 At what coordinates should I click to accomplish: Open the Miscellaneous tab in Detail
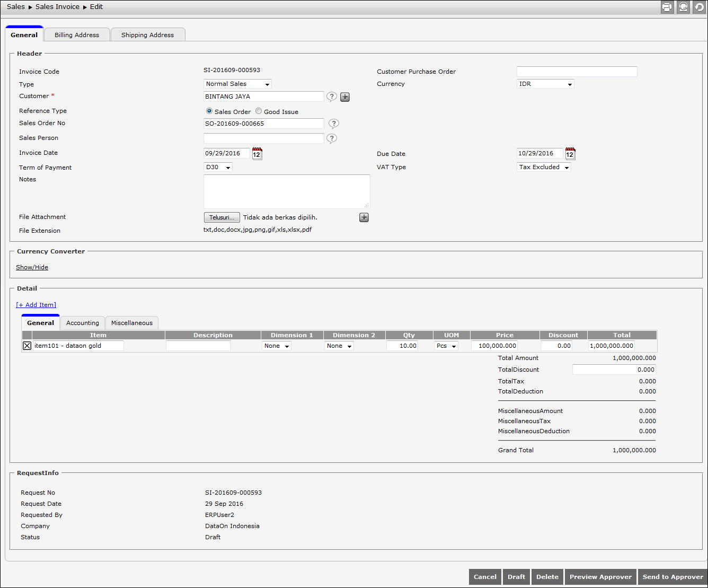pyautogui.click(x=132, y=323)
